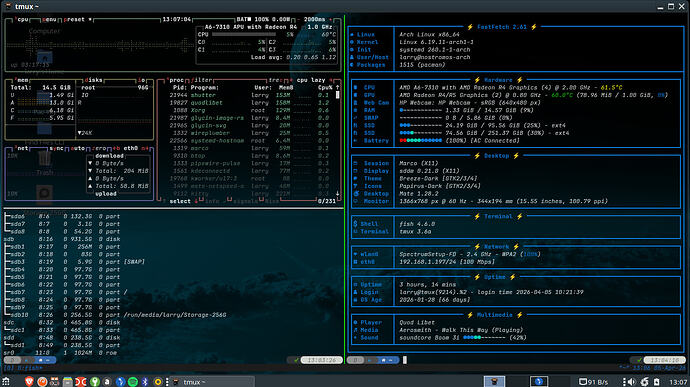The width and height of the screenshot is (690, 387).
Task: Toggle disks view in btop mem box
Action: 93,80
